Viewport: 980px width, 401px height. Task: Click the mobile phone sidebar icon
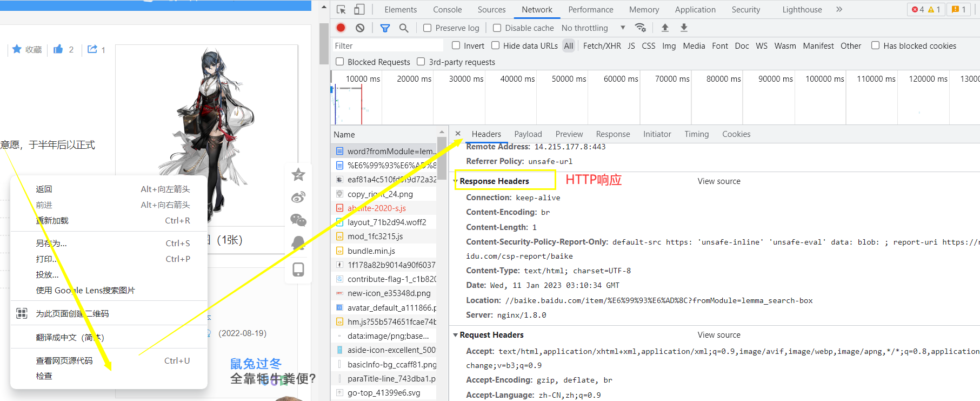pyautogui.click(x=298, y=269)
